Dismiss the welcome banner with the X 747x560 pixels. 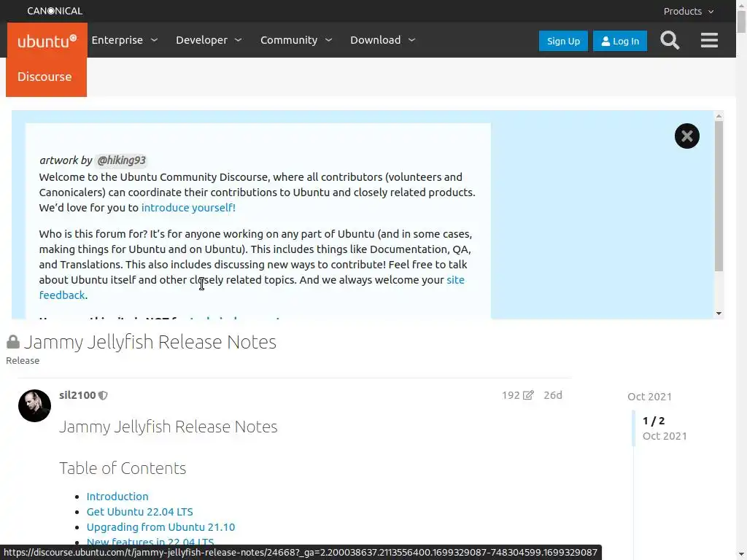(687, 136)
